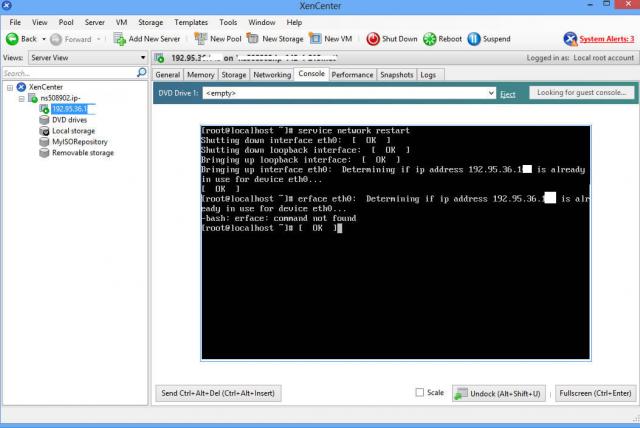Click the green Back arrow icon
640x428 pixels.
pos(12,39)
